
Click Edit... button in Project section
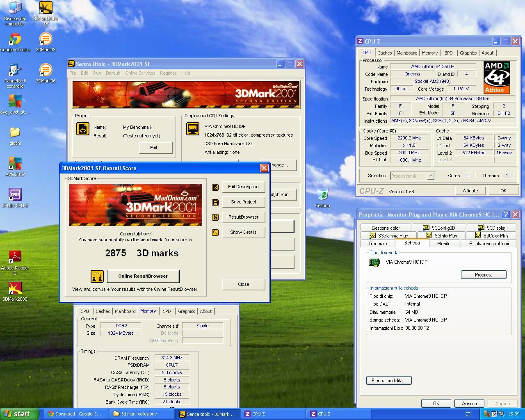[x=155, y=148]
